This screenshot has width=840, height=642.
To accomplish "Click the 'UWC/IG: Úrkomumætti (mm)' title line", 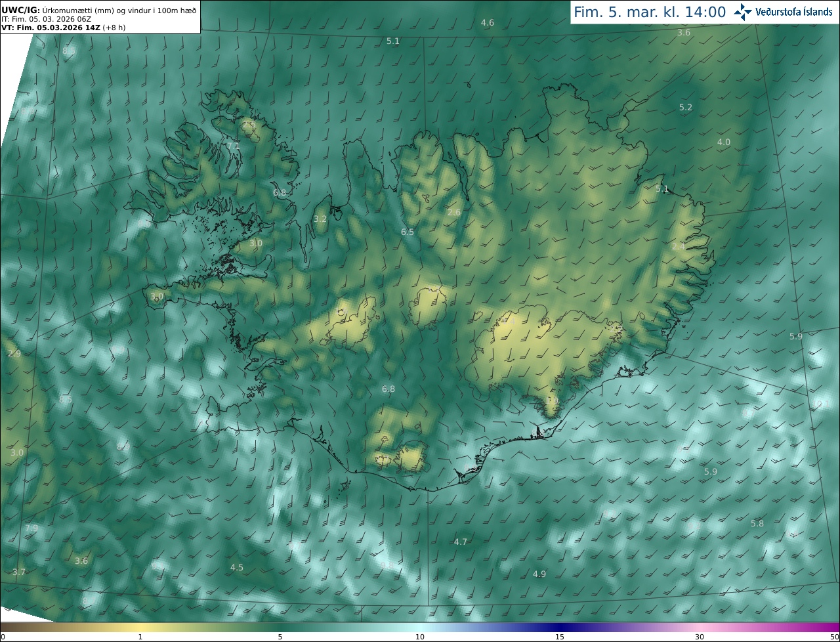I will point(98,10).
